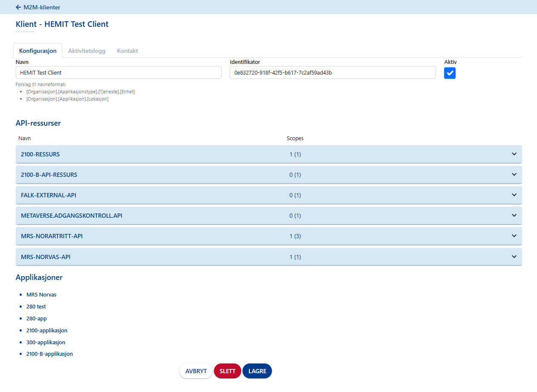Screen dimensions: 537x392
Task: Select the Konfigurasjon tab
Action: [x=38, y=51]
